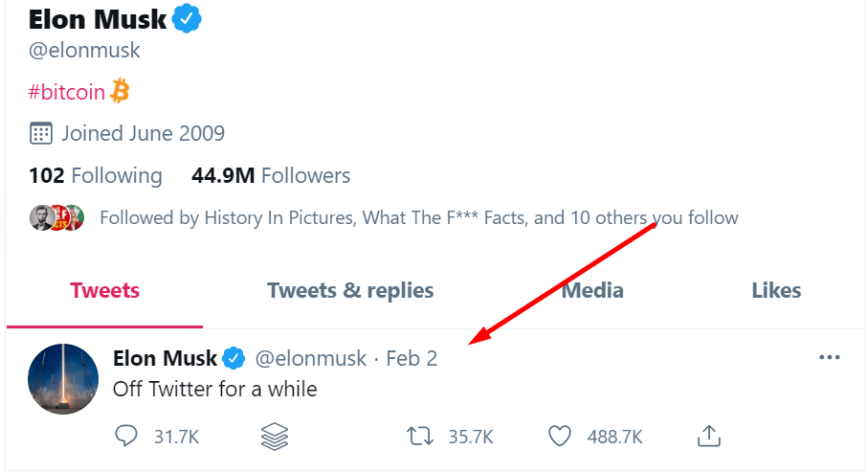Click the stacked layers icon under the tweet
Image resolution: width=868 pixels, height=472 pixels.
point(275,437)
